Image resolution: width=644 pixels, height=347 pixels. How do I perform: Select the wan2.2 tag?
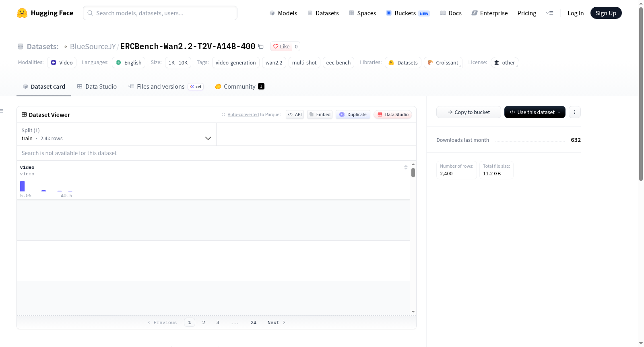click(274, 62)
